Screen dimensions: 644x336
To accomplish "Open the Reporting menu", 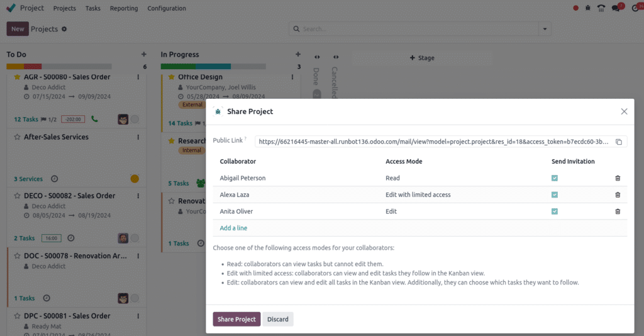I will pos(124,8).
